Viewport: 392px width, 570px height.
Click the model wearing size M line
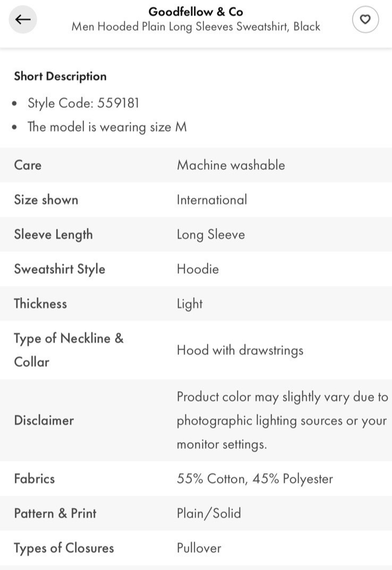pyautogui.click(x=107, y=127)
